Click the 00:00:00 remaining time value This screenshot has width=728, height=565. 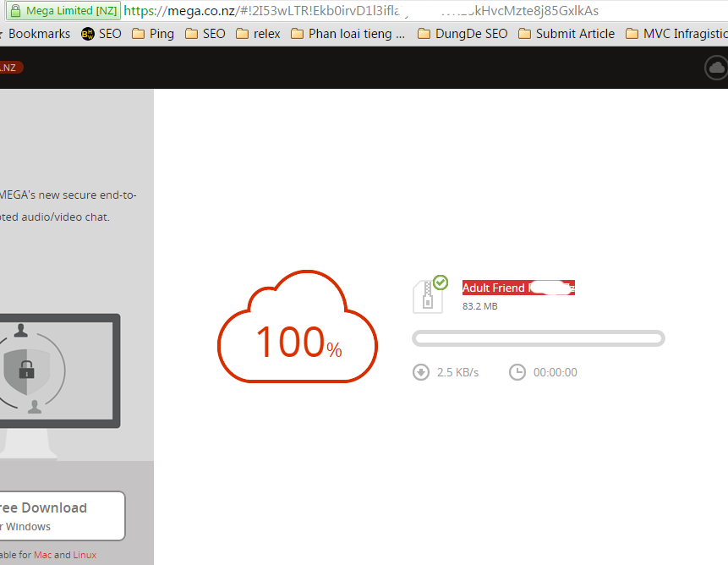tap(556, 372)
